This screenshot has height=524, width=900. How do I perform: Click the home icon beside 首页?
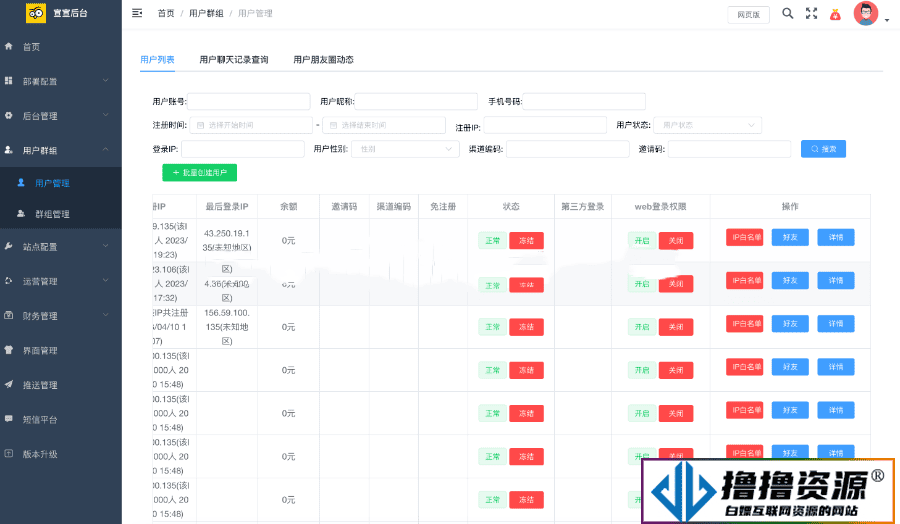click(x=9, y=46)
